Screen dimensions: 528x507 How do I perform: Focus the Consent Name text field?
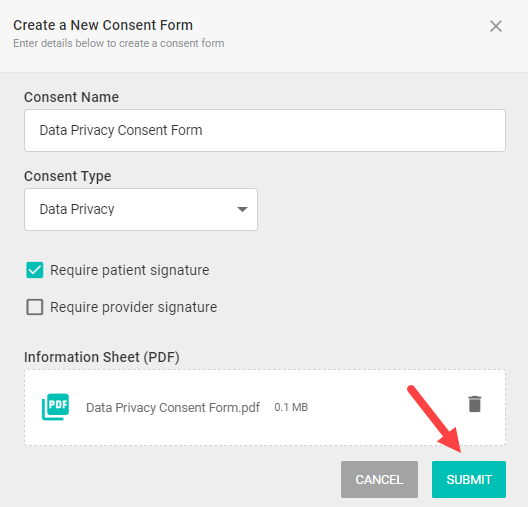click(265, 130)
